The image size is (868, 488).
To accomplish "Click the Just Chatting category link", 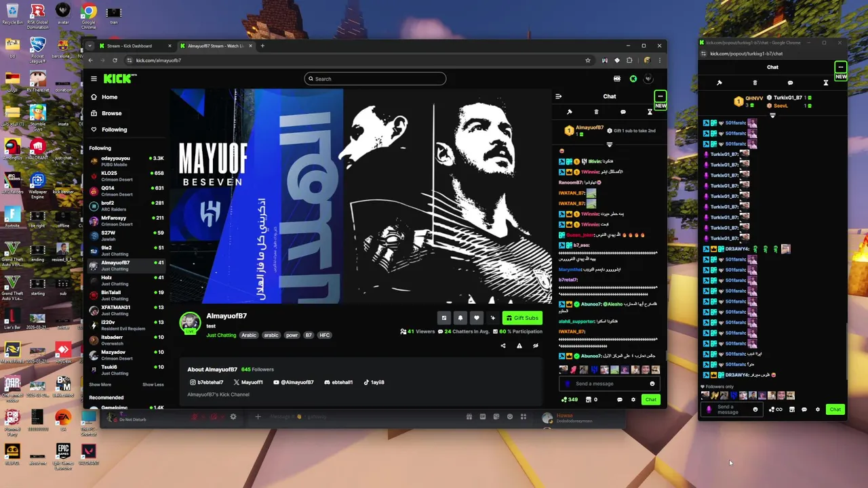I will pos(221,335).
